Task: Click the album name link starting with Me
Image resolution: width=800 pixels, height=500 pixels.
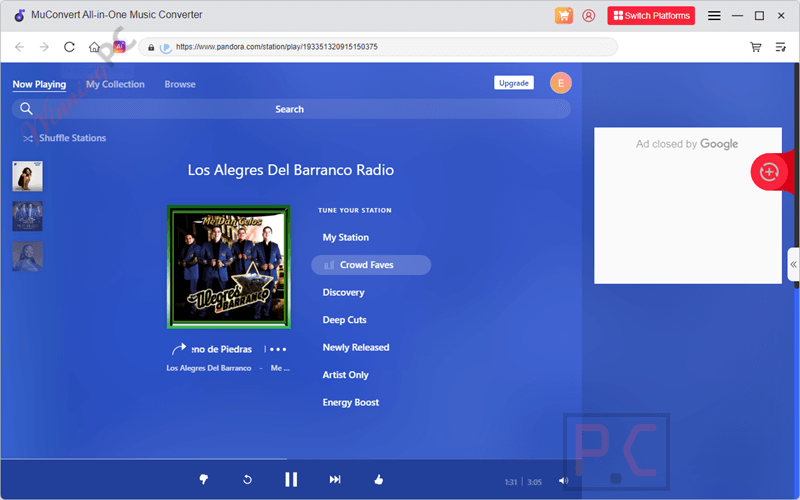Action: (280, 368)
